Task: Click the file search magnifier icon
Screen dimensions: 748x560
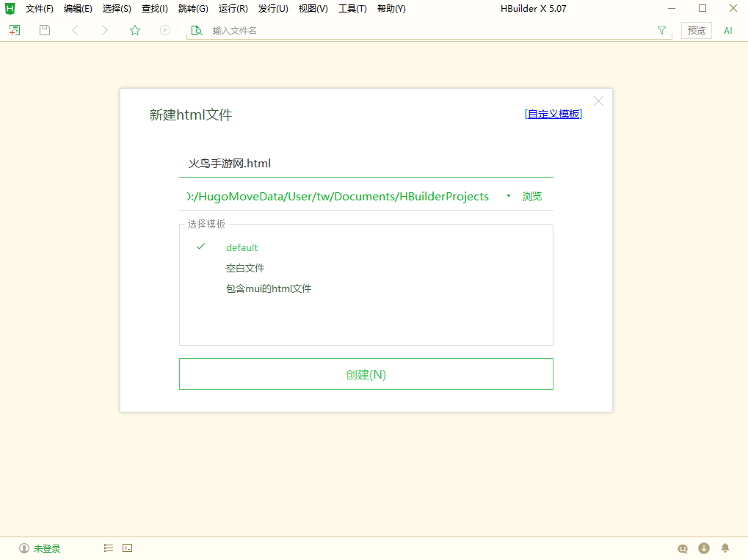Action: [x=197, y=31]
